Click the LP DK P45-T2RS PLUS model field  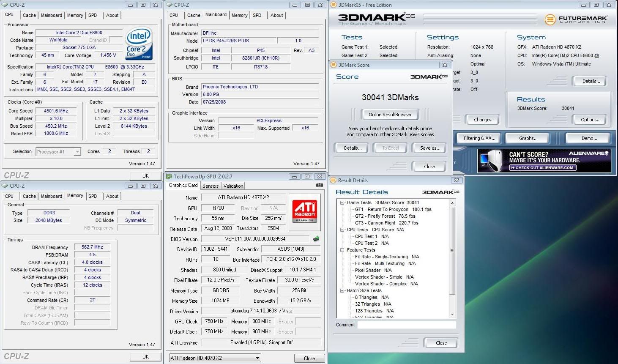coord(239,41)
